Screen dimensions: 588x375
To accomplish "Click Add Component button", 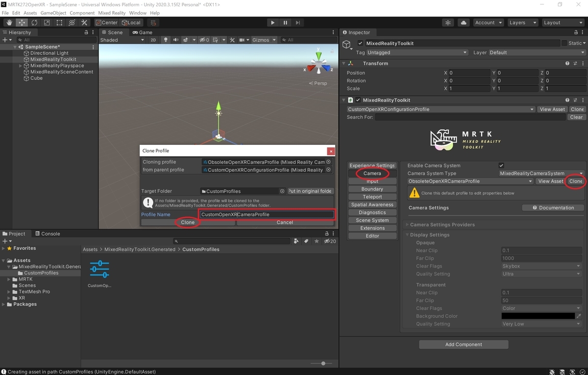I will [464, 345].
